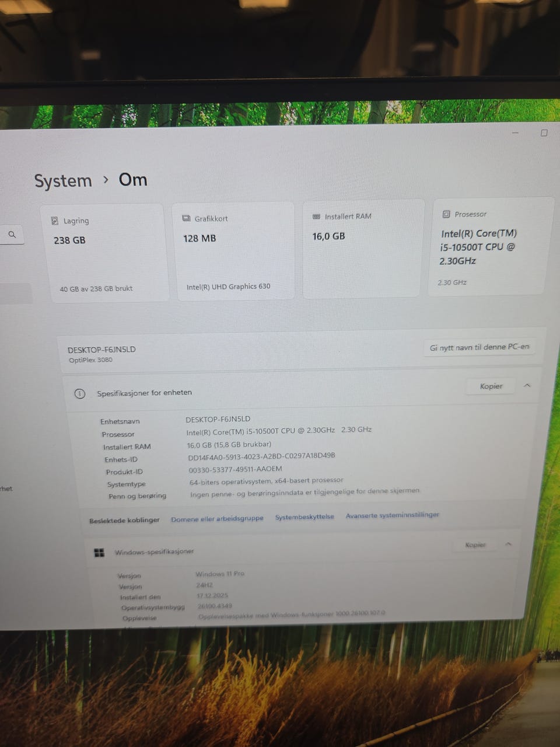
Task: Open Systembeskyttelse link
Action: click(304, 516)
